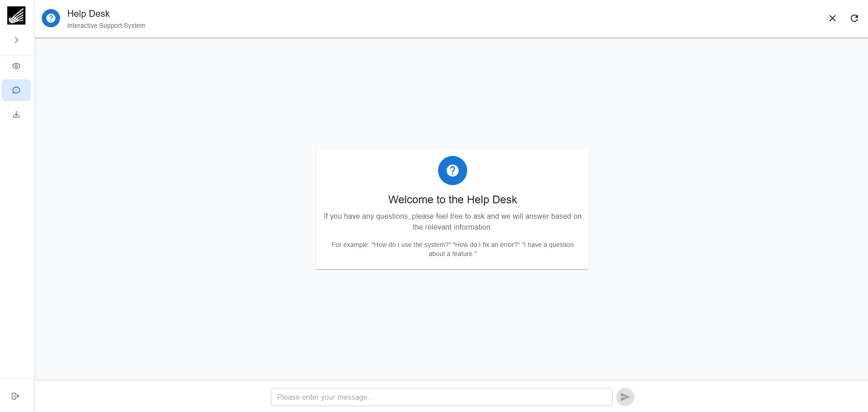
Task: Click the "How do I use the system?" example
Action: pyautogui.click(x=411, y=245)
